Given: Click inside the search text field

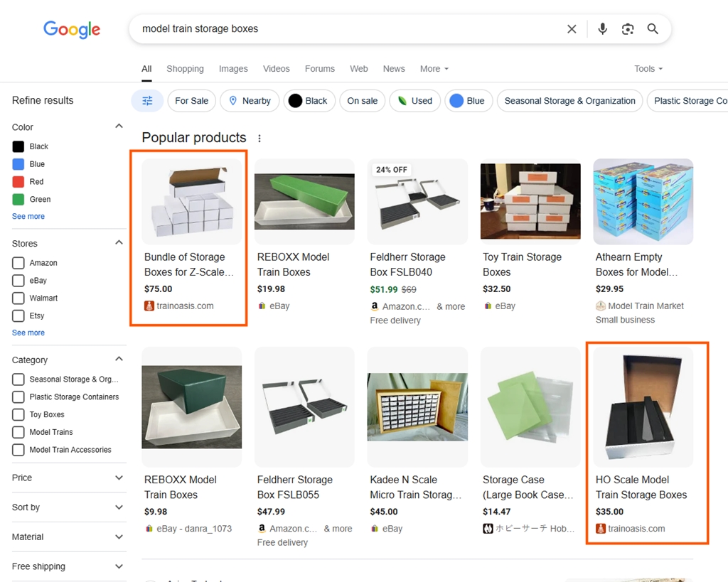Looking at the screenshot, I should click(348, 28).
